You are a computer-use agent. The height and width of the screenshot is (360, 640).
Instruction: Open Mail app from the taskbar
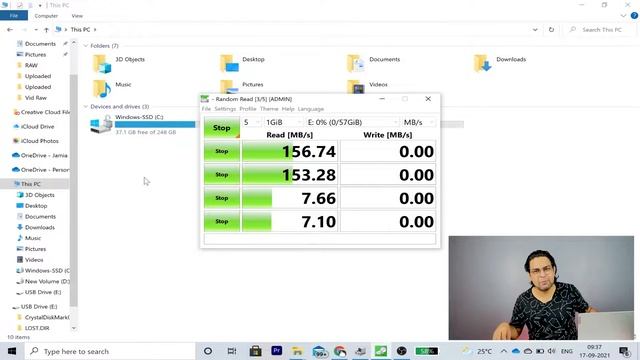319,351
